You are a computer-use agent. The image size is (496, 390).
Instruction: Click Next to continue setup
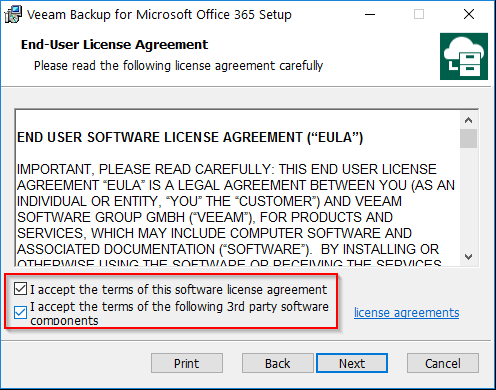[x=352, y=363]
